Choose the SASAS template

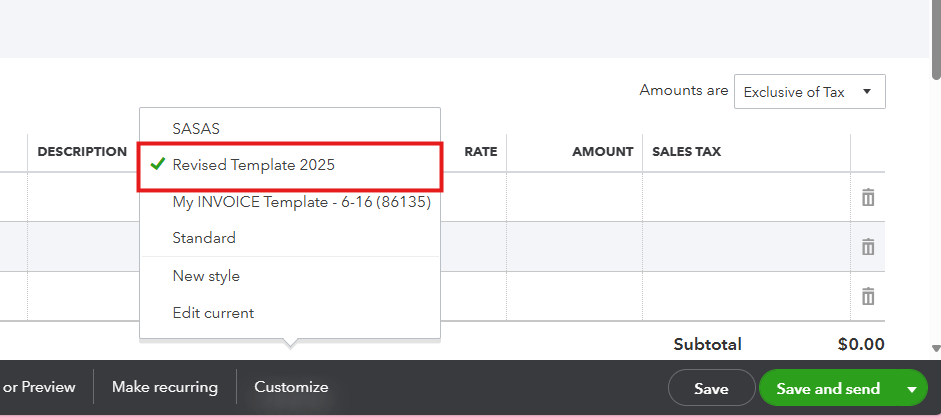pos(196,129)
